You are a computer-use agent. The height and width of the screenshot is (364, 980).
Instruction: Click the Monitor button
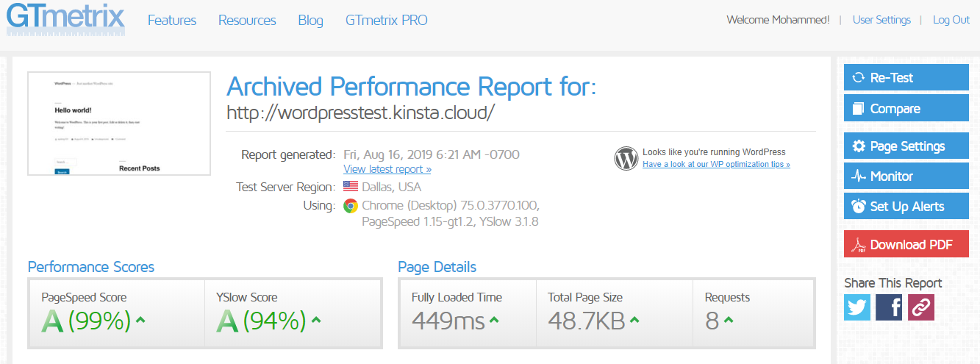(x=906, y=176)
